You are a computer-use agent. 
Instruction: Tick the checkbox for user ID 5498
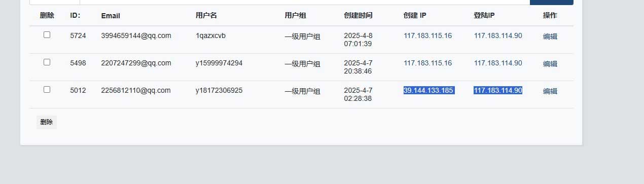click(x=47, y=62)
